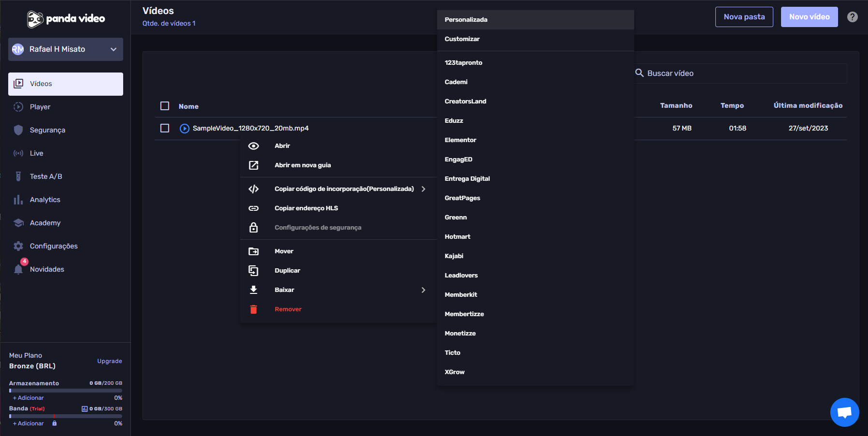Click the SampleVideo_1280x720_20mb.mp4 file name
The image size is (868, 436).
pyautogui.click(x=251, y=128)
